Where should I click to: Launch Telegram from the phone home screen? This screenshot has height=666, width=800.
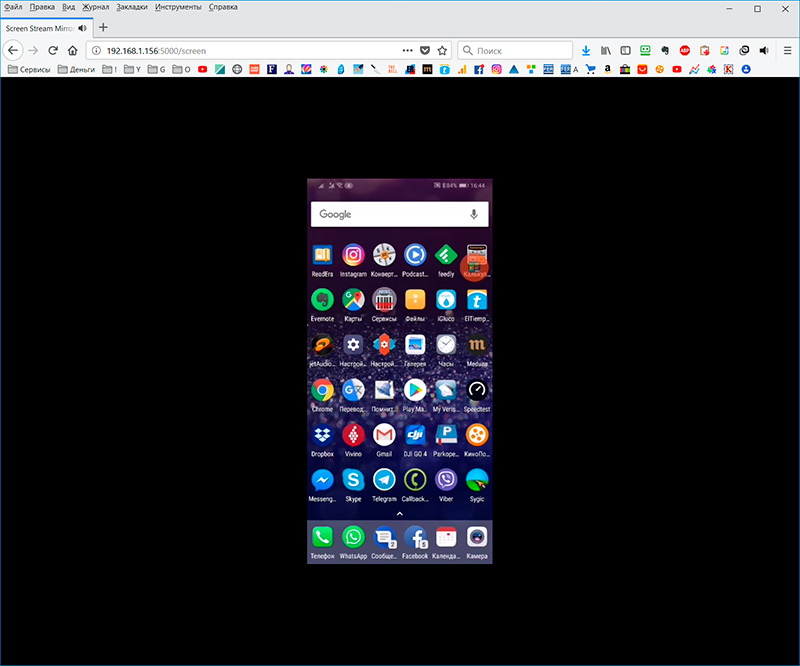coord(384,480)
